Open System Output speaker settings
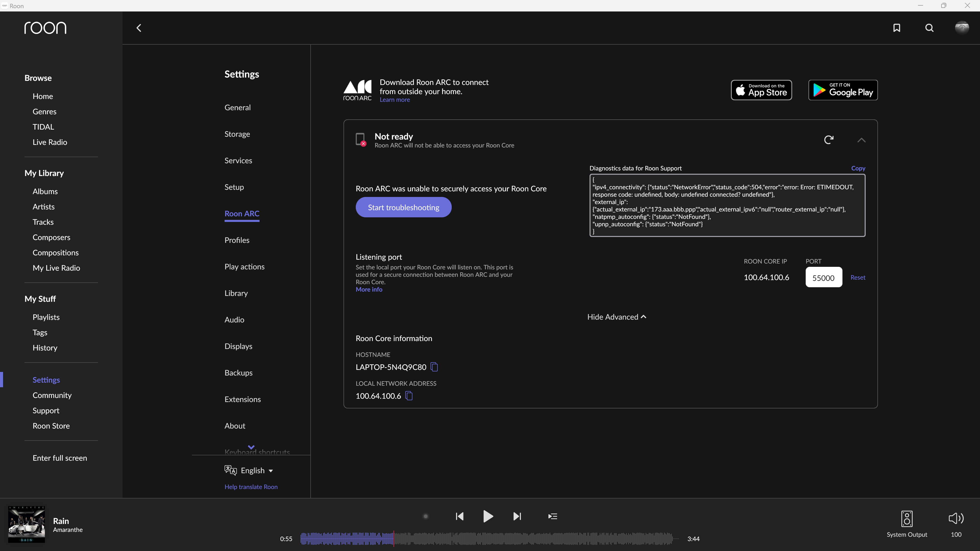Viewport: 980px width, 551px height. pyautogui.click(x=906, y=519)
